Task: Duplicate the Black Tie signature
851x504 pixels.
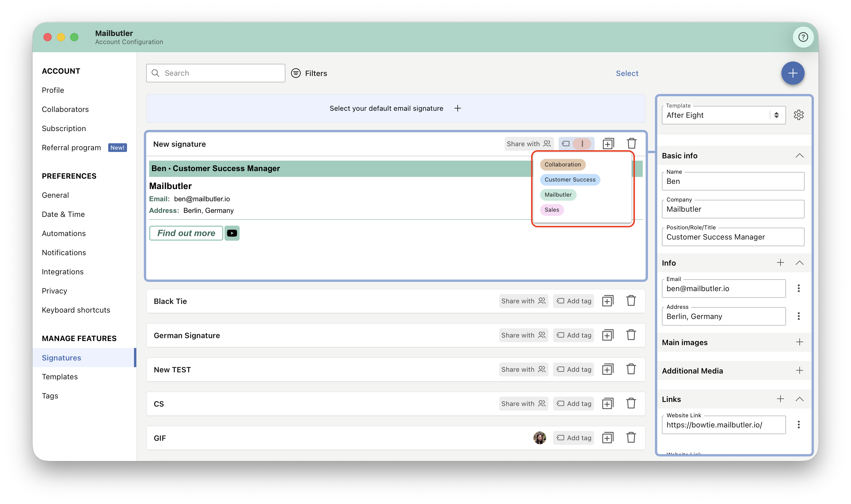Action: tap(608, 301)
